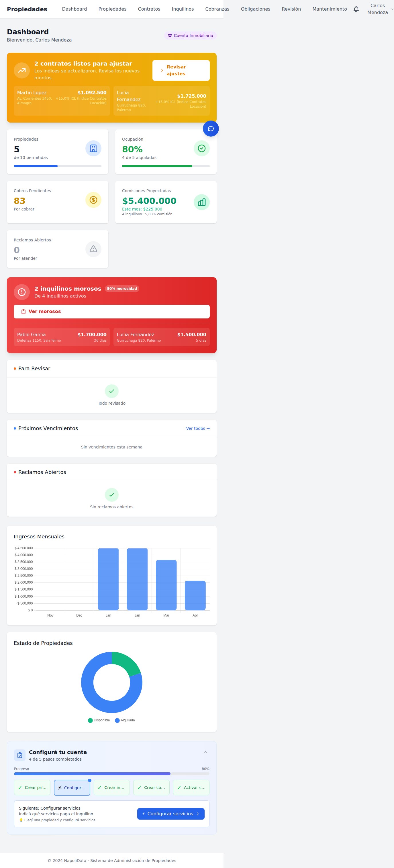Click the $5.400.000 projected commissions value
This screenshot has width=394, height=868.
click(x=149, y=201)
